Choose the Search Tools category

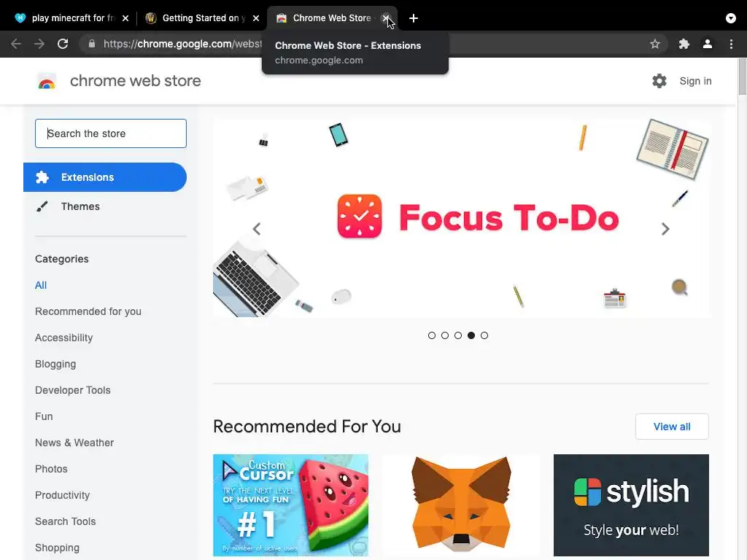pyautogui.click(x=65, y=521)
